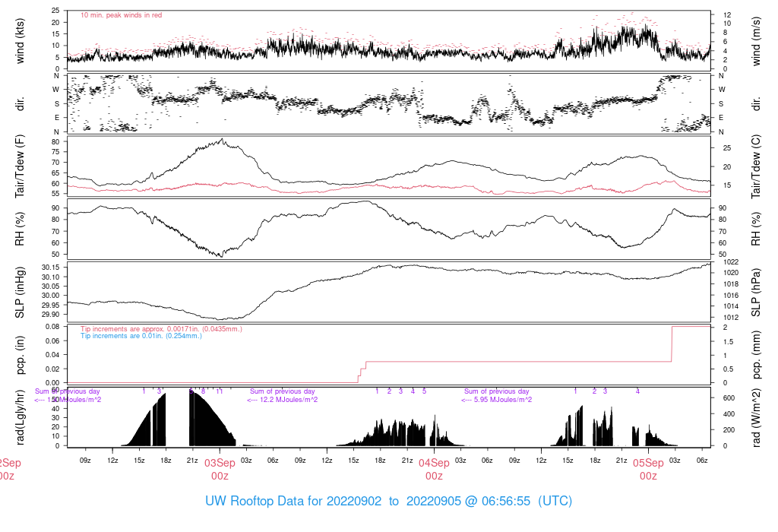Click the 04Sep 00z date label

tap(434, 469)
